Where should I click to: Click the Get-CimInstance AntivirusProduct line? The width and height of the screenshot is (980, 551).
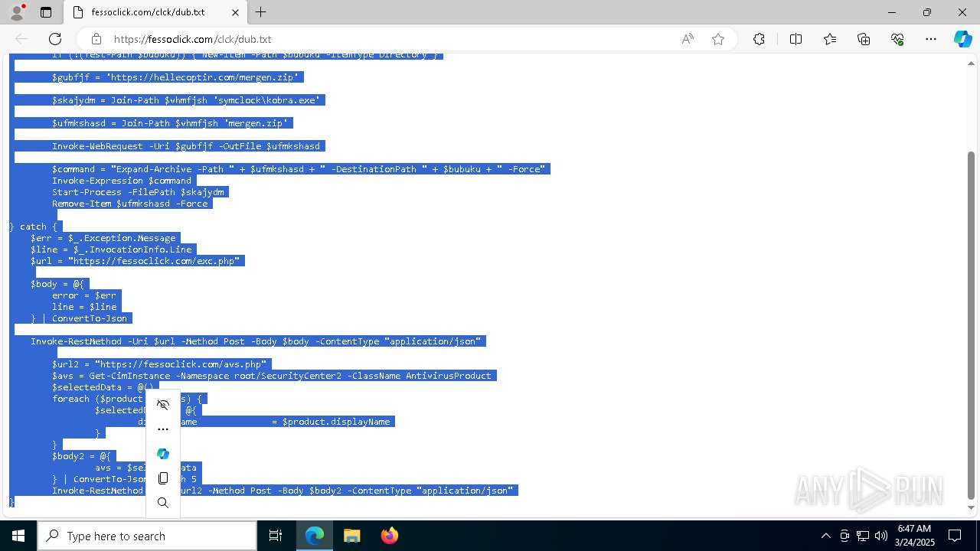[x=272, y=376]
